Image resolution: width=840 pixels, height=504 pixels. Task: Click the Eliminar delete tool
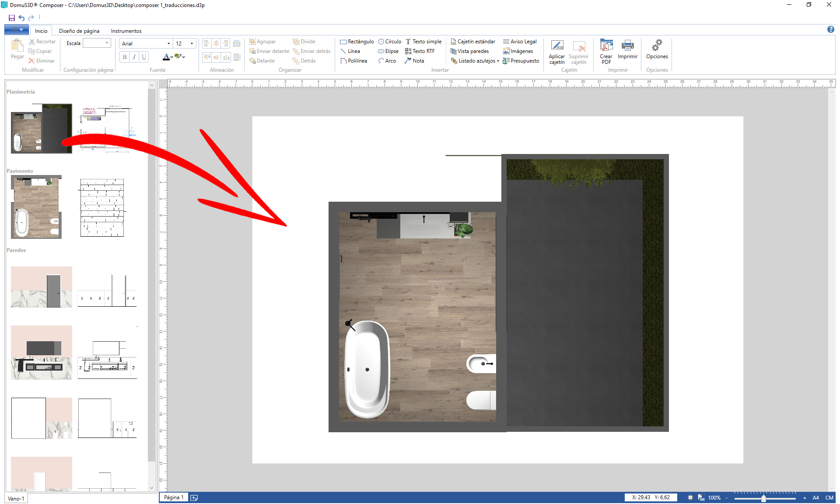(x=42, y=61)
